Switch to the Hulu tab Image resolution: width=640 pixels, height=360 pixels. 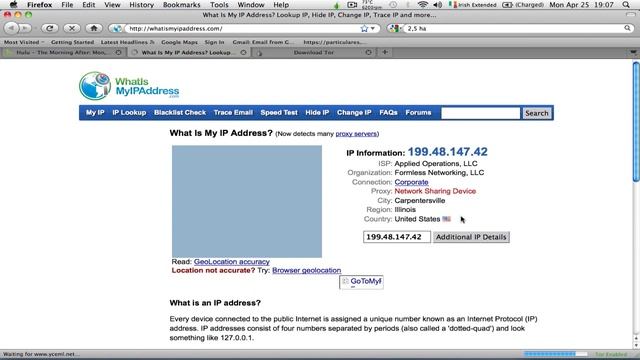click(x=62, y=52)
